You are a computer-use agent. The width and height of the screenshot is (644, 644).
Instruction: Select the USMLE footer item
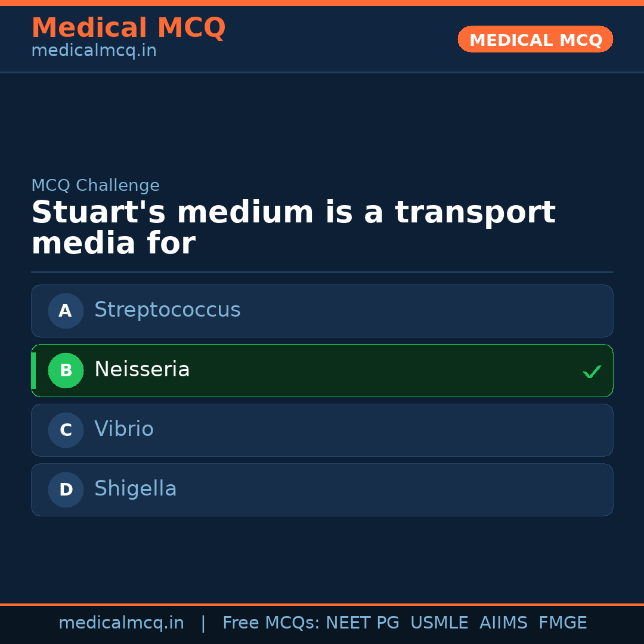pyautogui.click(x=439, y=623)
